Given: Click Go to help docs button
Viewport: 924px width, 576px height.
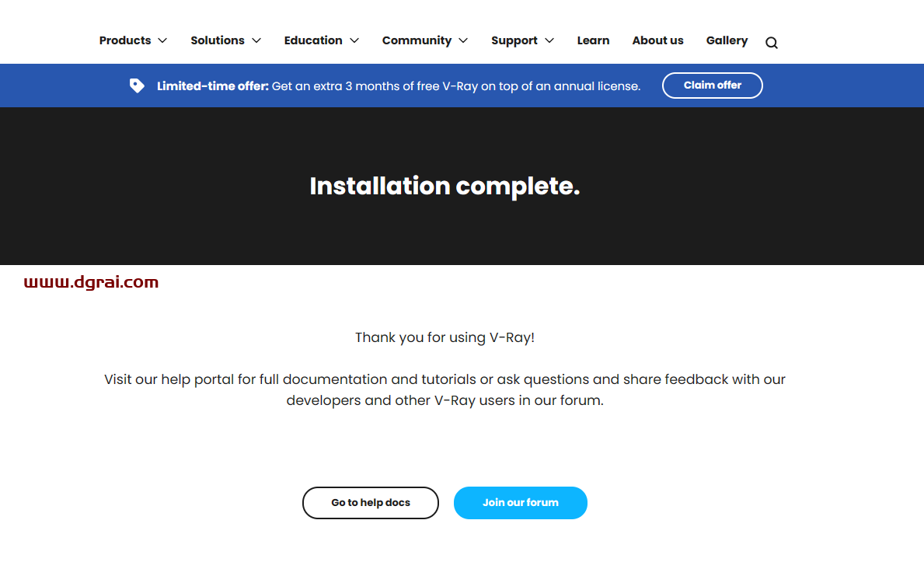Looking at the screenshot, I should [x=371, y=503].
